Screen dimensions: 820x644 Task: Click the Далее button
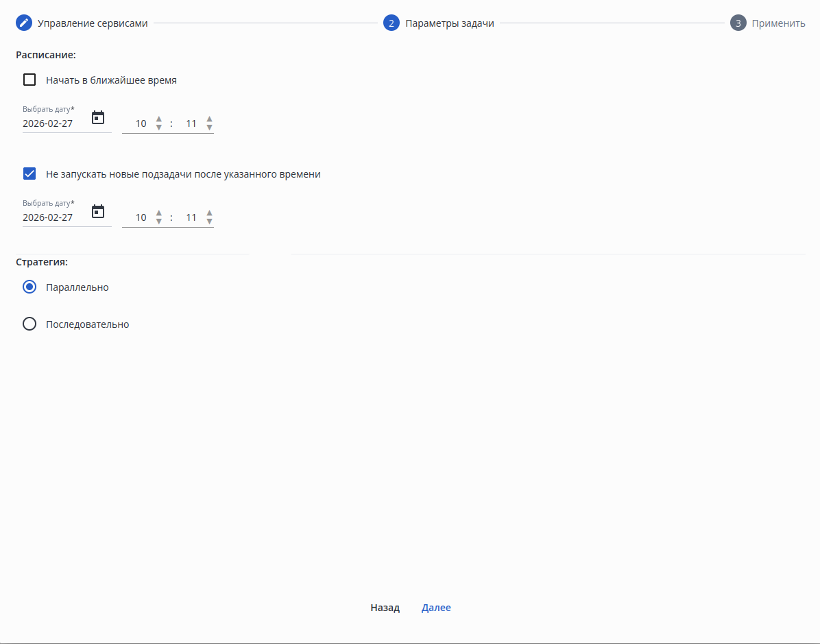coord(436,608)
